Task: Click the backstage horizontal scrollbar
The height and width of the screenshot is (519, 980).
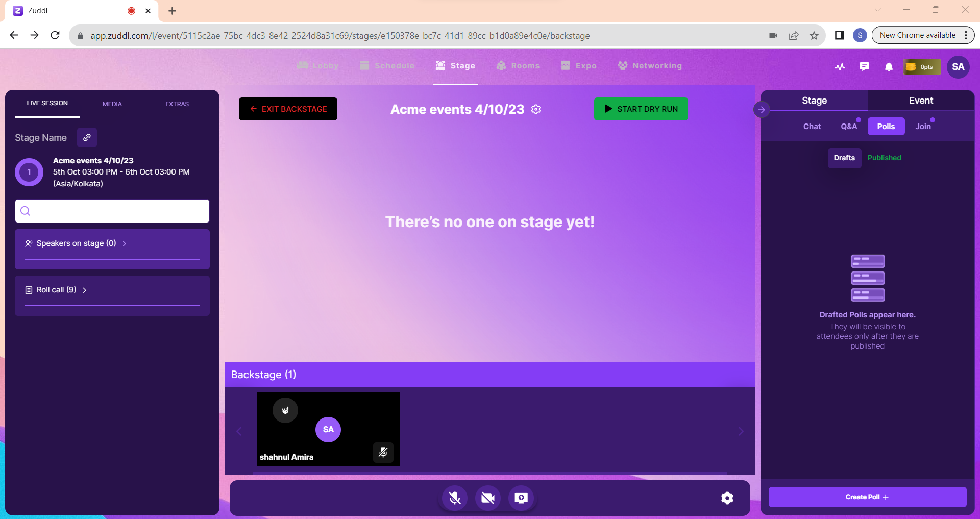Action: point(490,473)
